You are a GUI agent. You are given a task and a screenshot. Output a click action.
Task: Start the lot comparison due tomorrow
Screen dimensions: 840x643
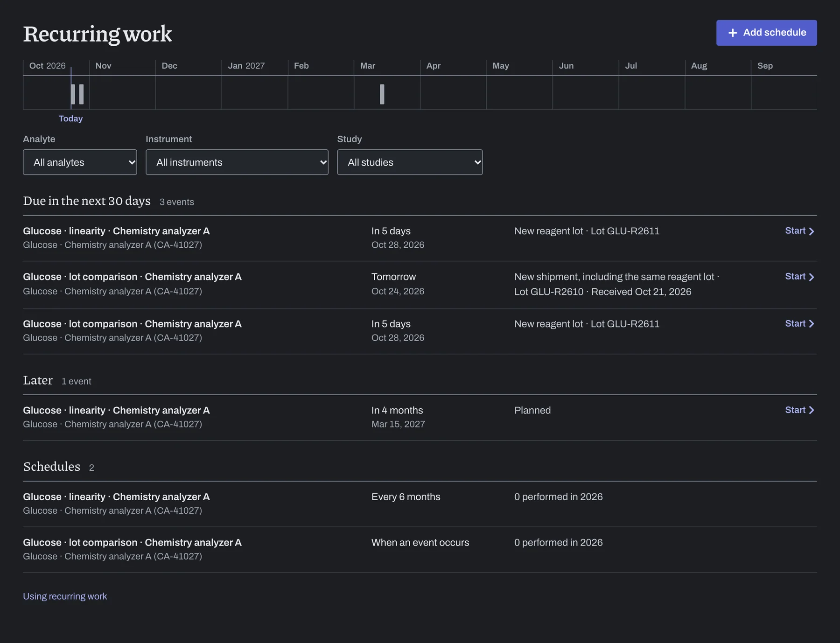[799, 277]
